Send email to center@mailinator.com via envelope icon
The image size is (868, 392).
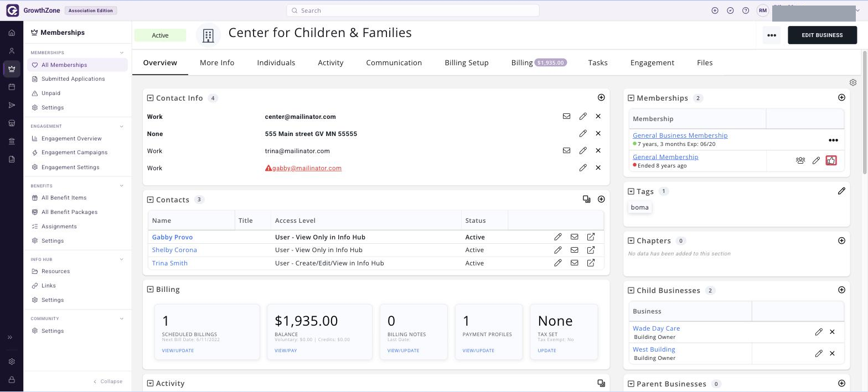(566, 117)
